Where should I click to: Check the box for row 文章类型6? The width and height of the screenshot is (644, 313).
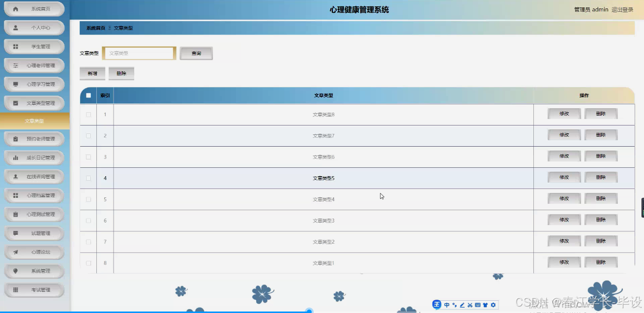(x=88, y=157)
